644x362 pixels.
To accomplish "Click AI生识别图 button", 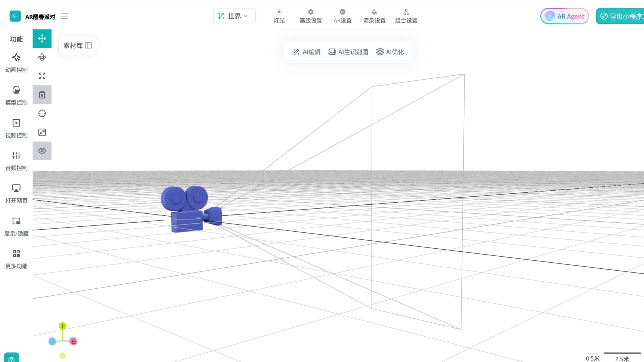I will (348, 52).
